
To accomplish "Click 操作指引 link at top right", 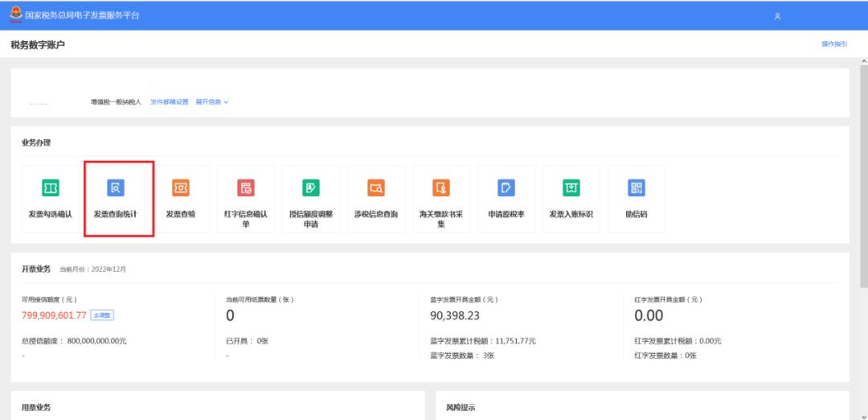I will (x=833, y=44).
